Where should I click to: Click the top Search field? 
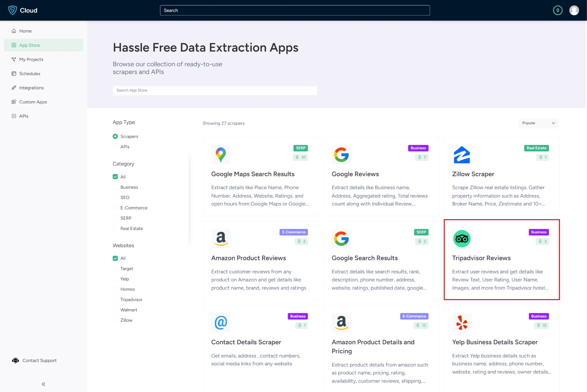click(x=295, y=10)
